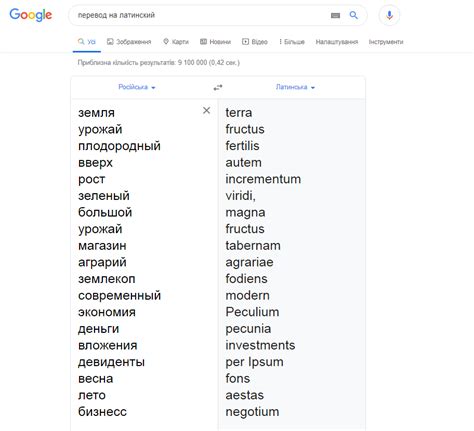
Task: Expand the Більше more menu
Action: [292, 42]
